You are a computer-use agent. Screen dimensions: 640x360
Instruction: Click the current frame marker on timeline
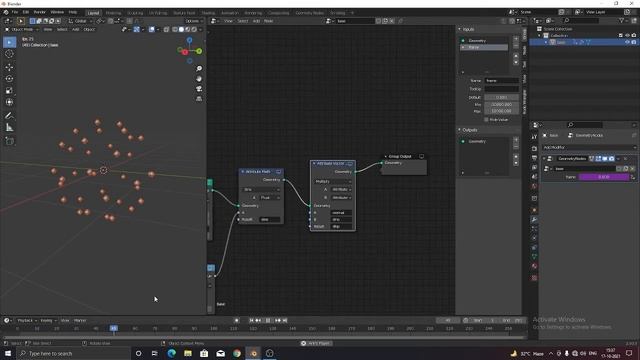(113, 328)
